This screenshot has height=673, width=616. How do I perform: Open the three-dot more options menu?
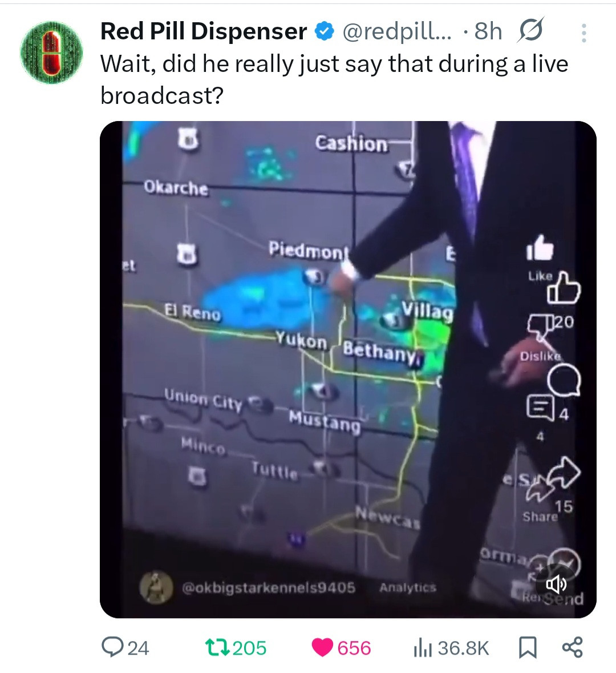pyautogui.click(x=583, y=33)
